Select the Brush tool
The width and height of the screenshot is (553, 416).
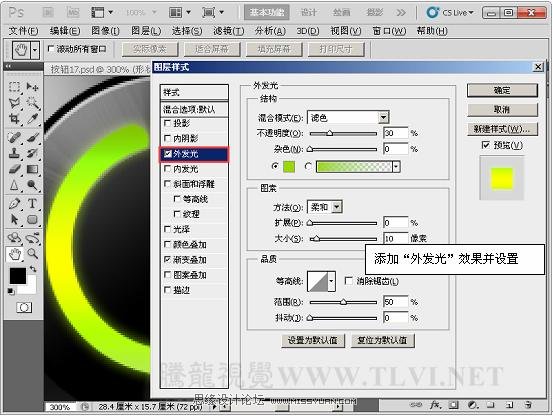[x=32, y=137]
